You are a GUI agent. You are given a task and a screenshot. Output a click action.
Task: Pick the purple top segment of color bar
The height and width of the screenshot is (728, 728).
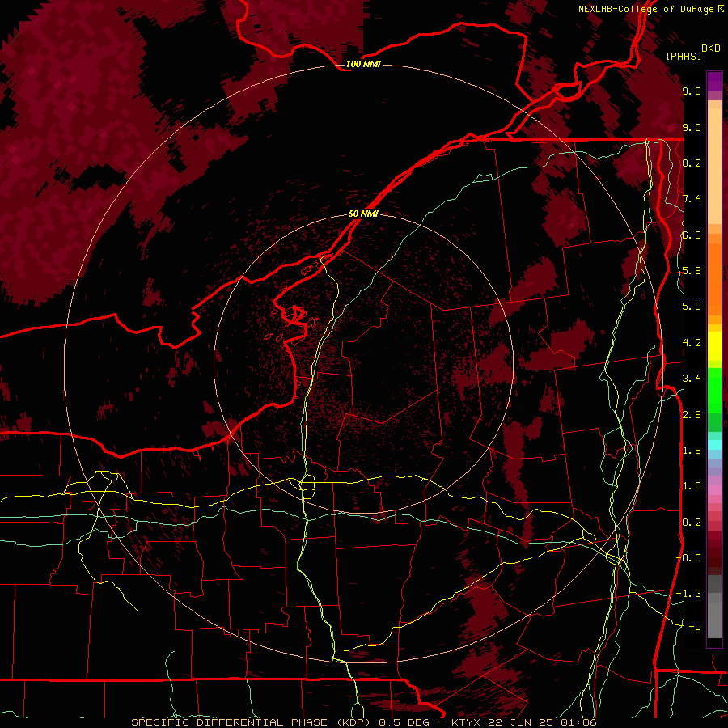point(714,81)
